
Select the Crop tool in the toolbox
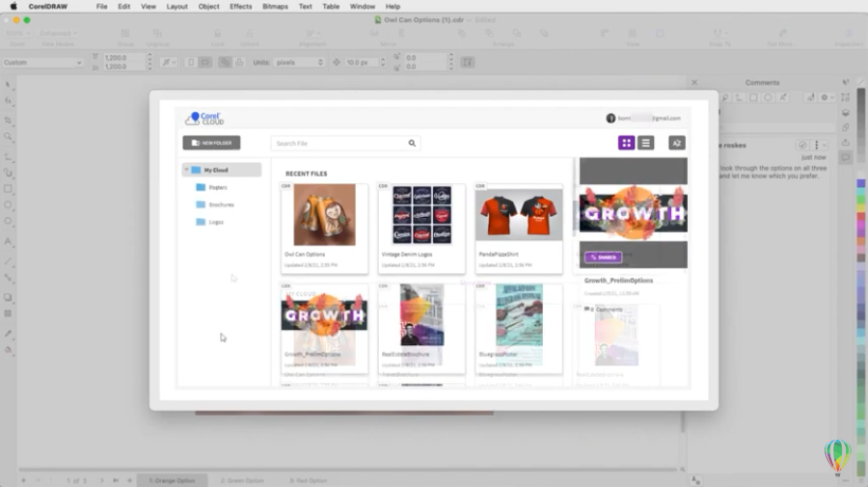click(x=8, y=121)
